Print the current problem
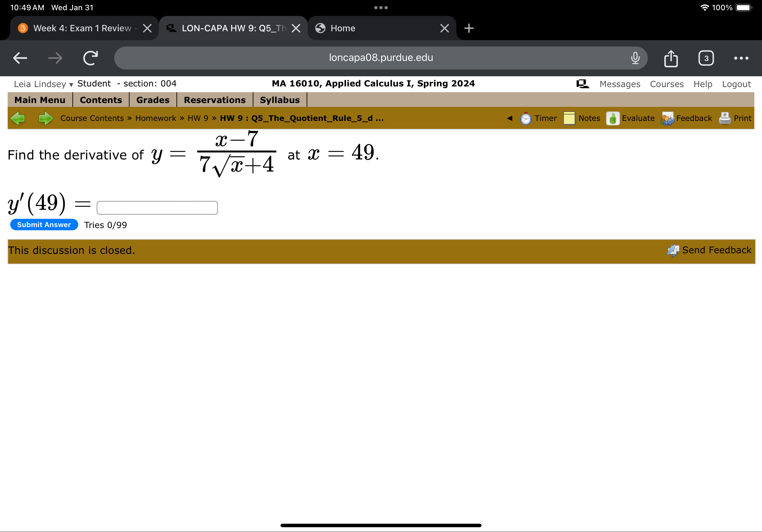This screenshot has width=762, height=532. (736, 118)
